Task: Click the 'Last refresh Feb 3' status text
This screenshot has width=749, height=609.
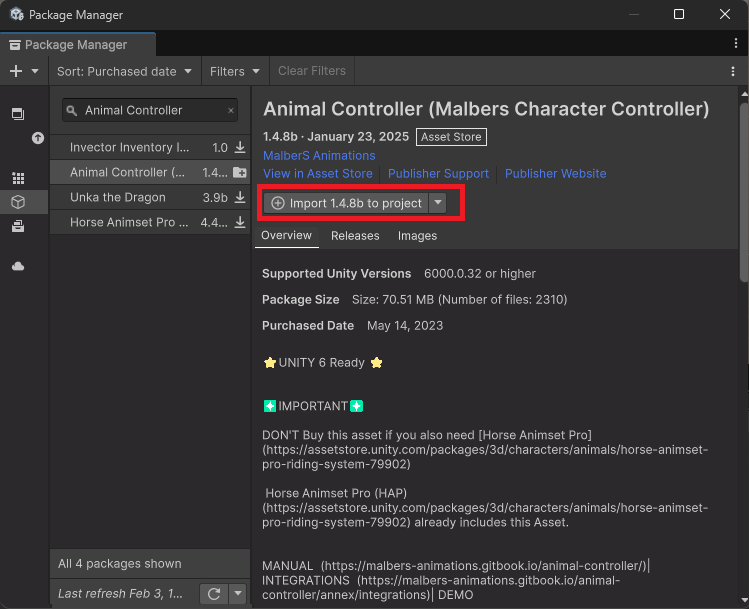Action: [x=120, y=594]
